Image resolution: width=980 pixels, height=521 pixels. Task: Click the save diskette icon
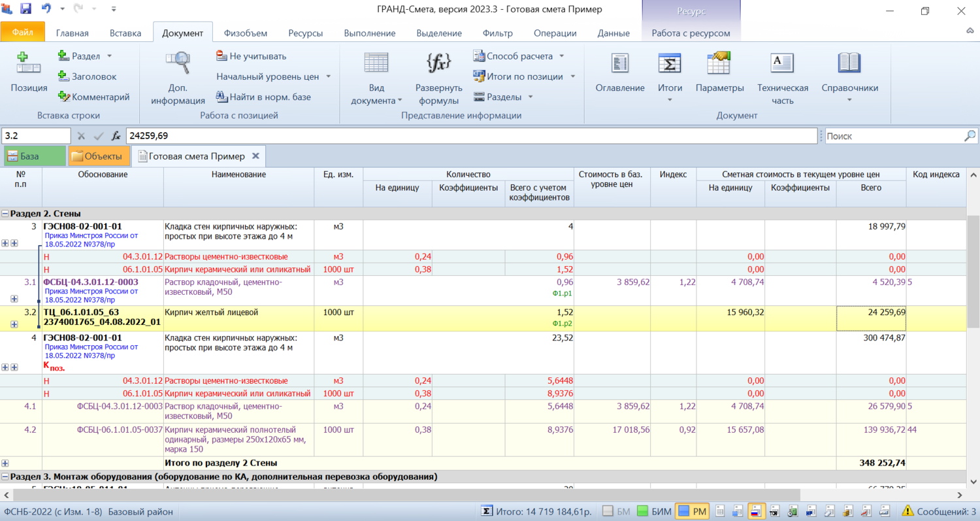click(x=26, y=10)
